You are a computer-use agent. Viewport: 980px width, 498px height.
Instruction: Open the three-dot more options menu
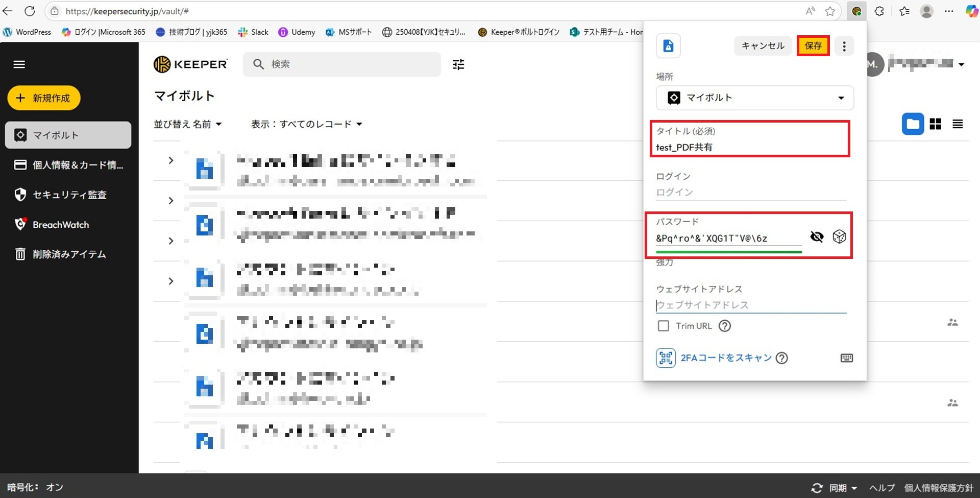pyautogui.click(x=844, y=46)
